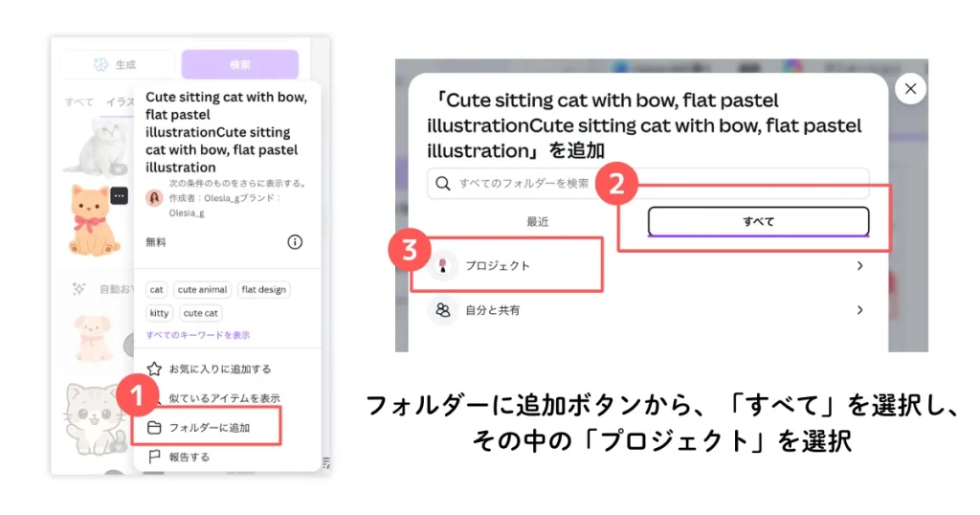The image size is (980, 515).
Task: Open three-dot options on the orange cat
Action: click(x=119, y=195)
